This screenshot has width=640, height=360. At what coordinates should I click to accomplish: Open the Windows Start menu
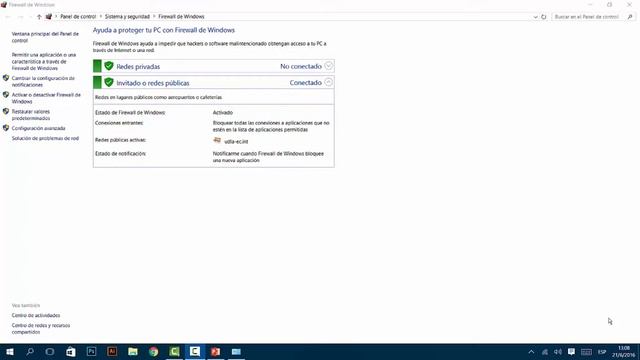9,351
